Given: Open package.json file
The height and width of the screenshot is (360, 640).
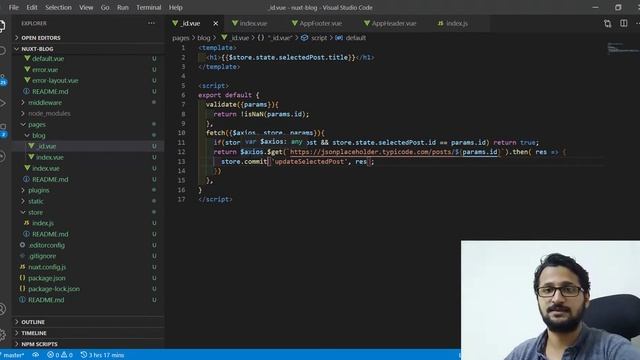Looking at the screenshot, I should point(47,278).
